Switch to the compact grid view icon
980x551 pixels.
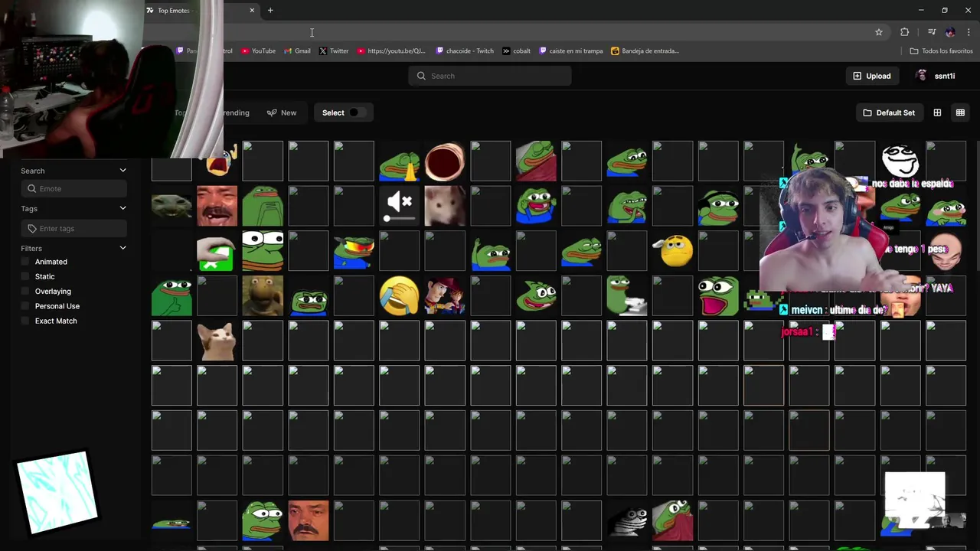click(960, 112)
